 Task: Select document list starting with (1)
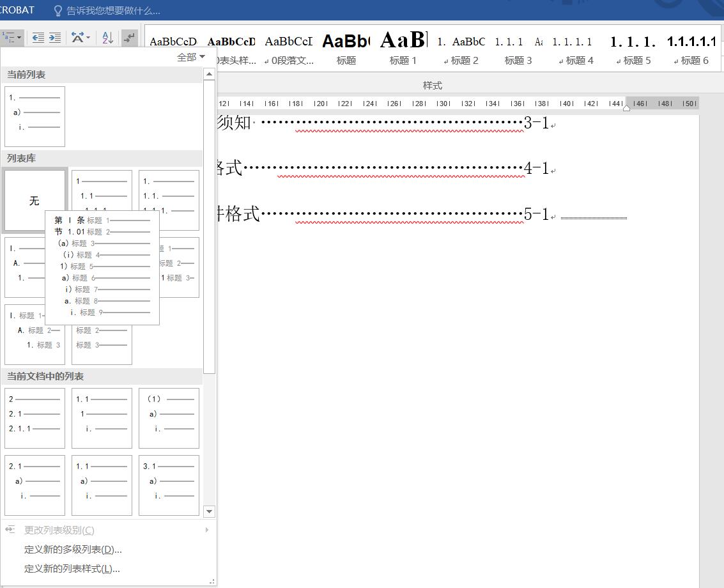click(x=169, y=418)
